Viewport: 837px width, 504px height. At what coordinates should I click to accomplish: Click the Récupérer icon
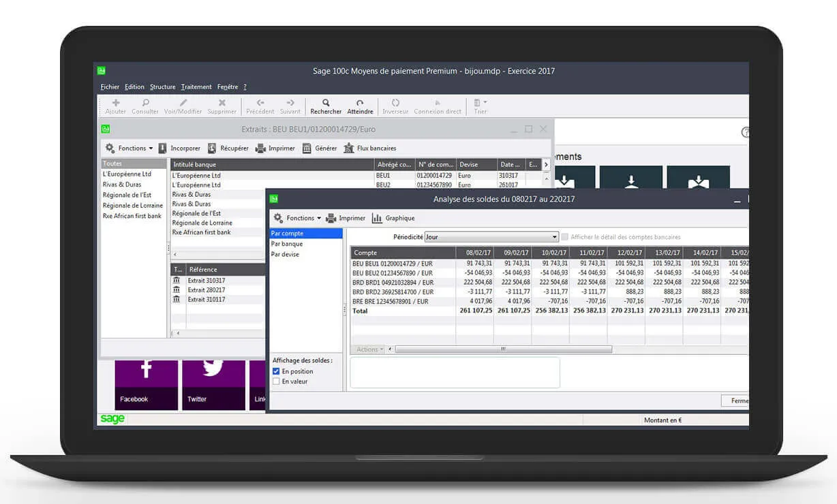(x=212, y=148)
